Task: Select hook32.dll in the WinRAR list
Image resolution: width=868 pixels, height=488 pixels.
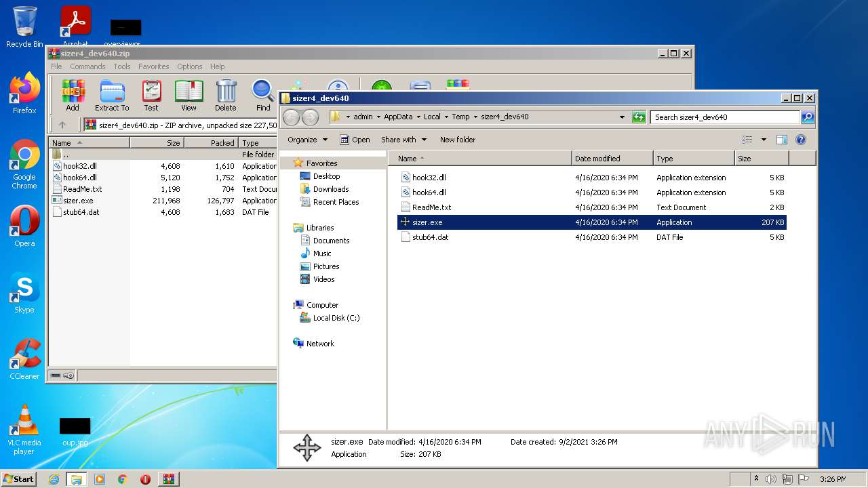Action: click(x=80, y=166)
